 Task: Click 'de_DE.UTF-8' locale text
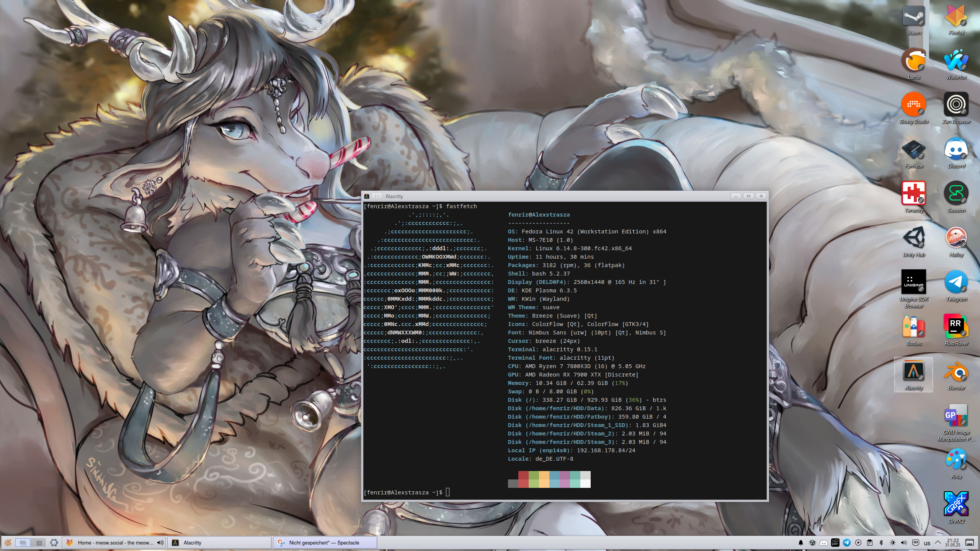554,459
